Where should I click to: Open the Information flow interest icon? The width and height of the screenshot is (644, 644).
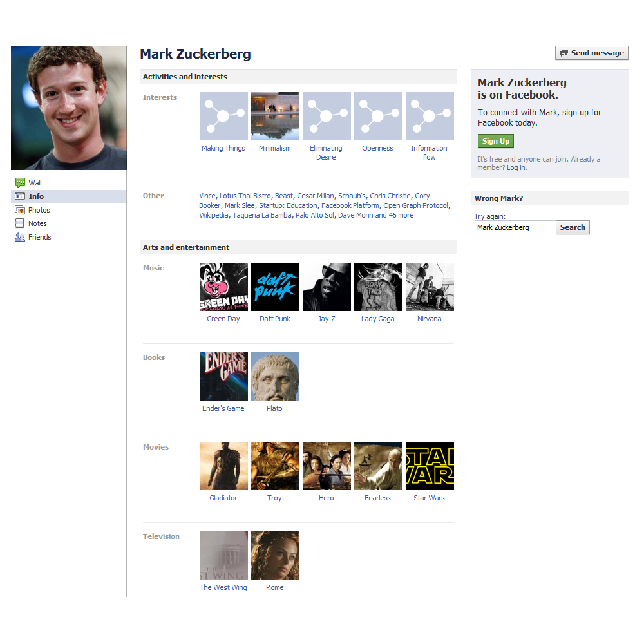tap(430, 116)
